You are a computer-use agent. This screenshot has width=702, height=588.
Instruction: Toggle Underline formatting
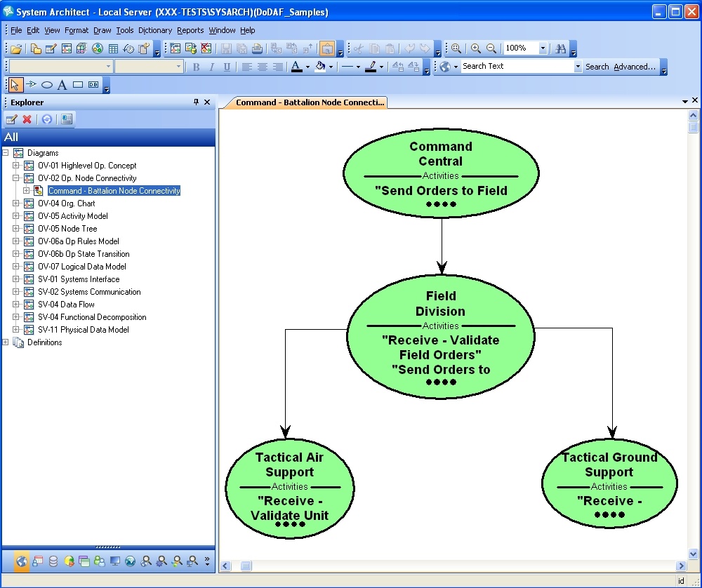pos(227,67)
